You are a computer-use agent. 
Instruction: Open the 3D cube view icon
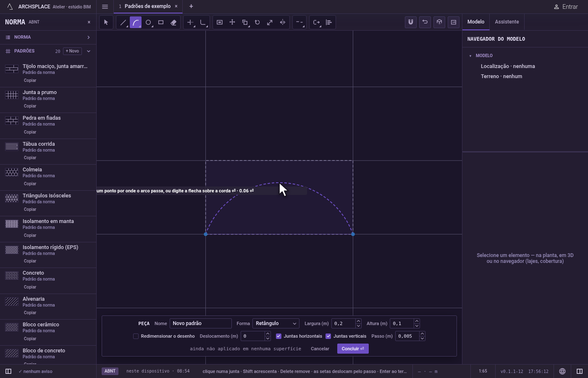click(439, 22)
